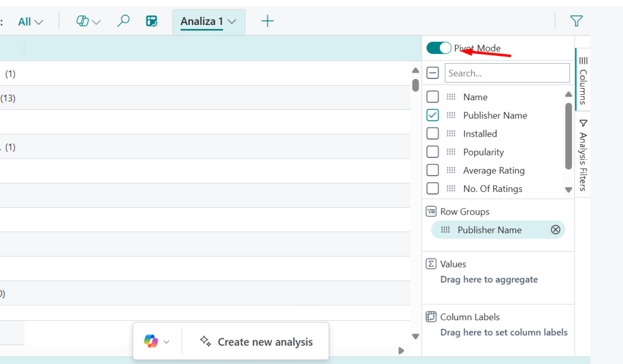
Task: Check the Name column checkbox
Action: (x=433, y=97)
